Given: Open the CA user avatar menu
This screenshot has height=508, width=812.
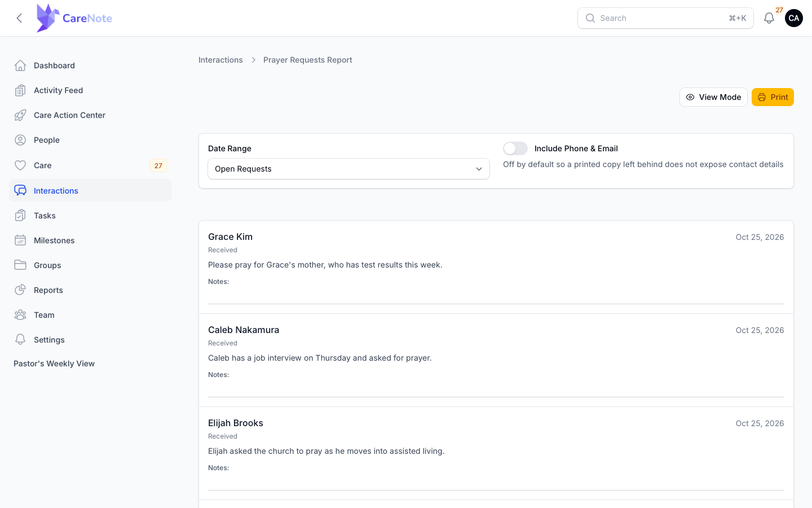Looking at the screenshot, I should click(x=793, y=18).
